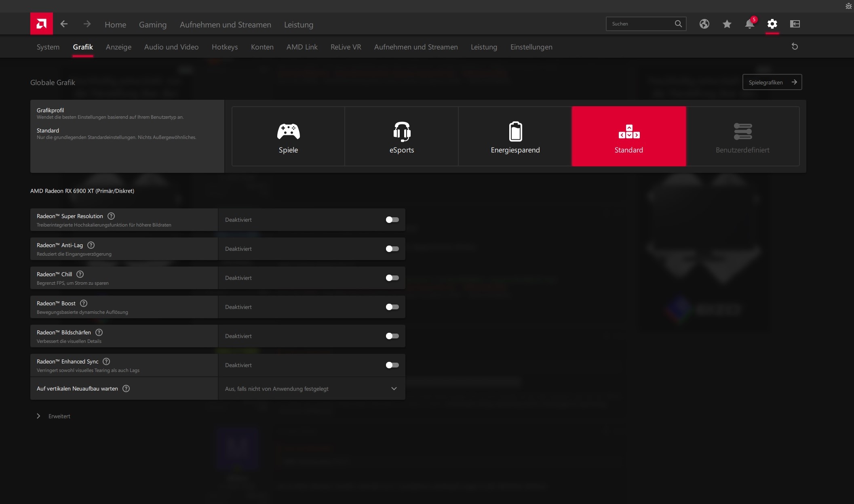Go back with the left arrow
The width and height of the screenshot is (854, 504).
[x=64, y=24]
